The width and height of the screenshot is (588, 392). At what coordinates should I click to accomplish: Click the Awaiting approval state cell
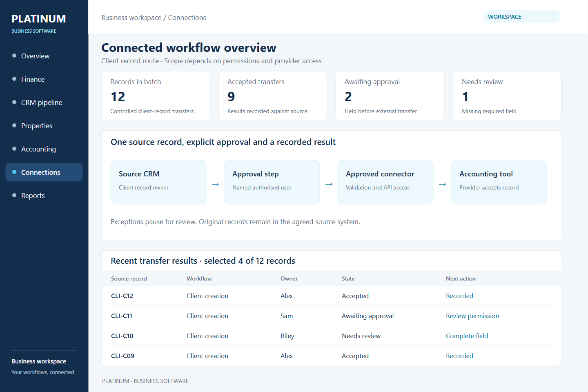[368, 316]
